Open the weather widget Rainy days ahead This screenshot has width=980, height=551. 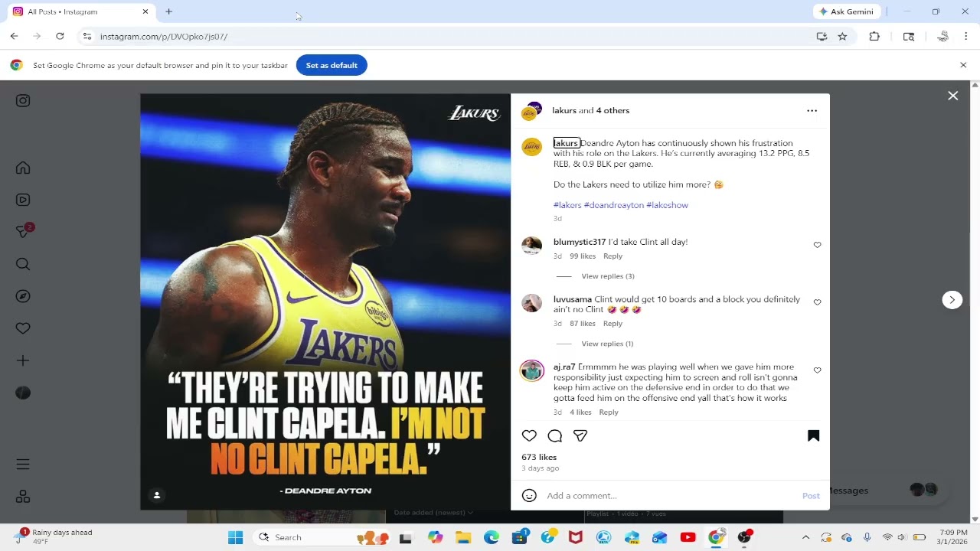[x=54, y=536]
